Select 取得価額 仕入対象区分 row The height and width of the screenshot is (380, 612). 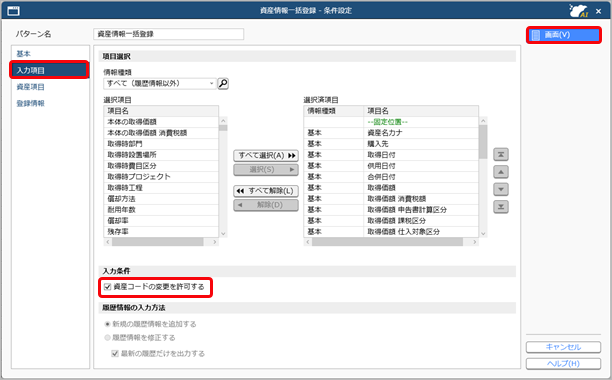point(391,231)
